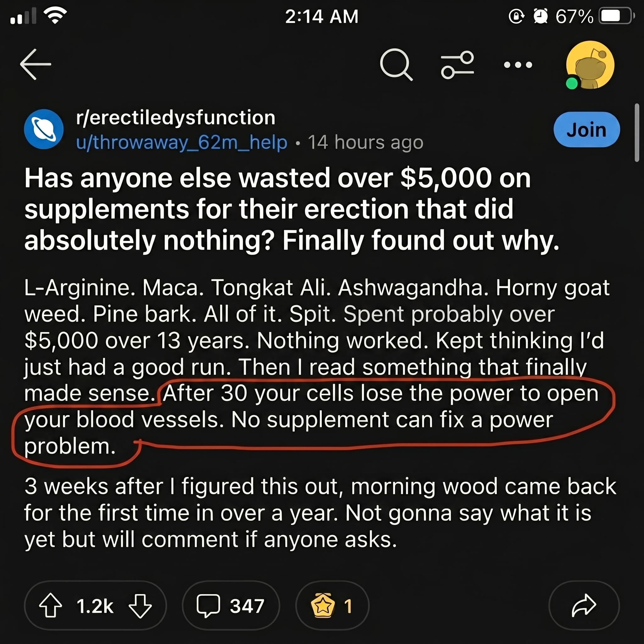Viewport: 644px width, 644px height.
Task: Tap the r/erectiledysfunction planet community icon
Action: click(x=44, y=129)
